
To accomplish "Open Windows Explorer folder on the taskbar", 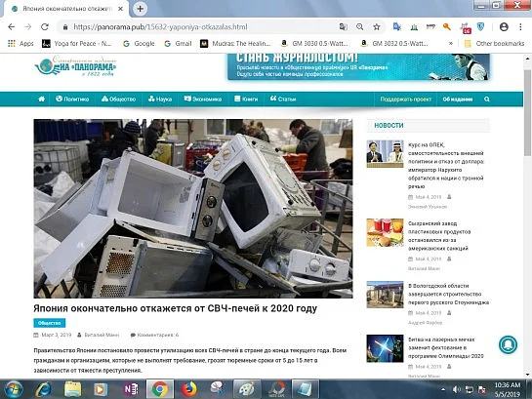I will (72, 389).
